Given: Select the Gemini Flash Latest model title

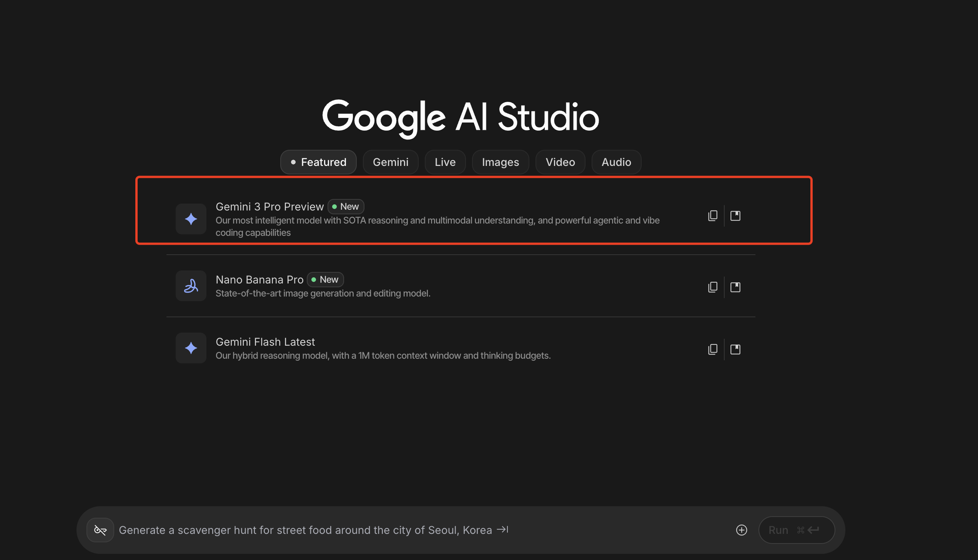Looking at the screenshot, I should [x=265, y=341].
